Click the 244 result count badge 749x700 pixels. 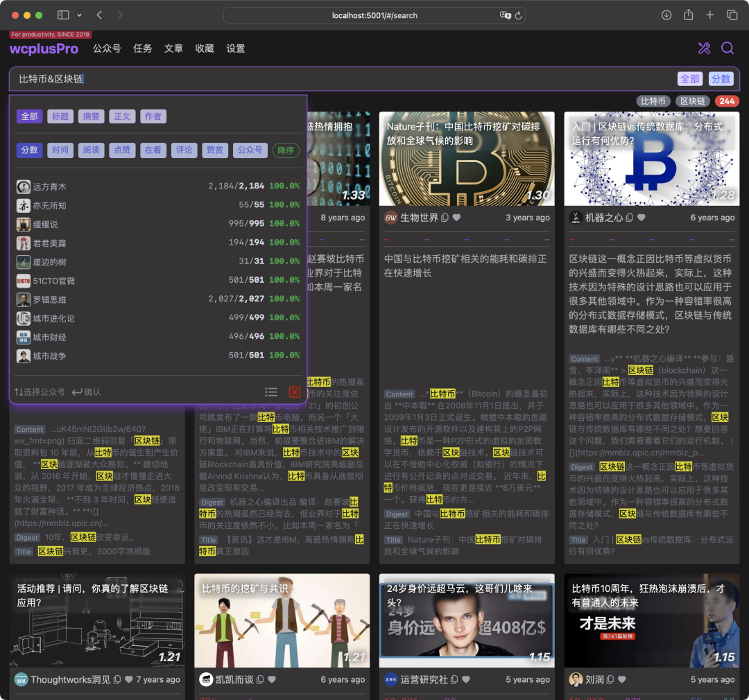click(727, 101)
